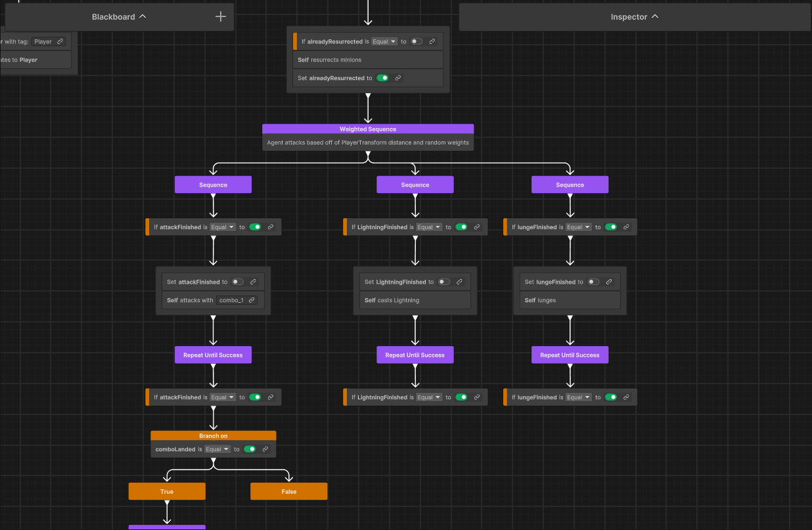Viewport: 812px width, 530px height.
Task: Add a Blackboard variable with the plus icon
Action: coord(220,16)
